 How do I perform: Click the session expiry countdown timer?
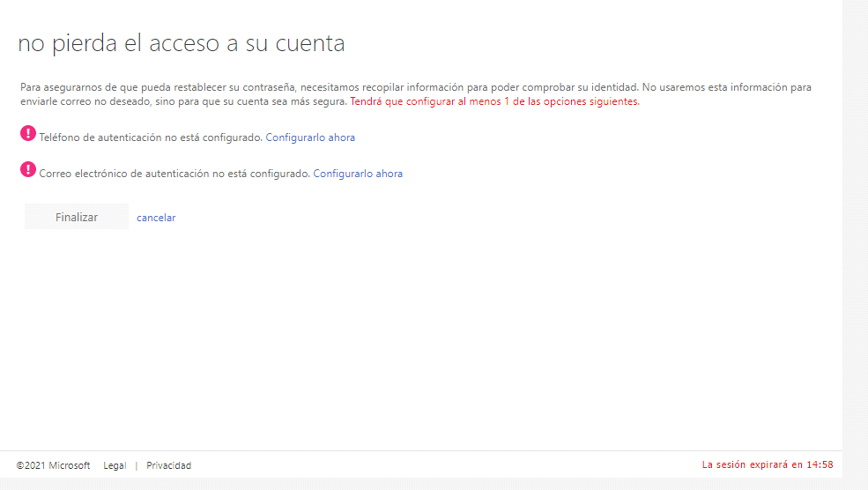click(820, 464)
